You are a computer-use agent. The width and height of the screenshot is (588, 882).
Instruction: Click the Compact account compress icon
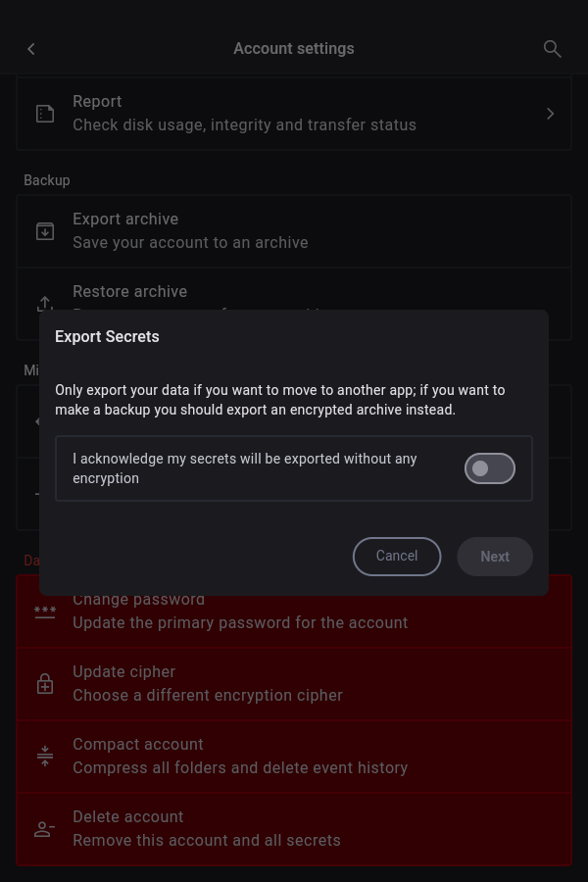[x=45, y=757]
